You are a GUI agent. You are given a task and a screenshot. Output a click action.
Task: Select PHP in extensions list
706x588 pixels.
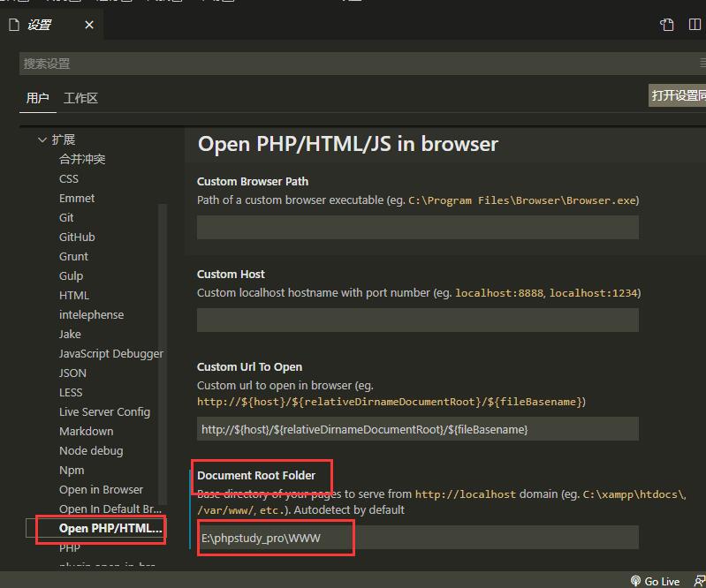pos(69,548)
